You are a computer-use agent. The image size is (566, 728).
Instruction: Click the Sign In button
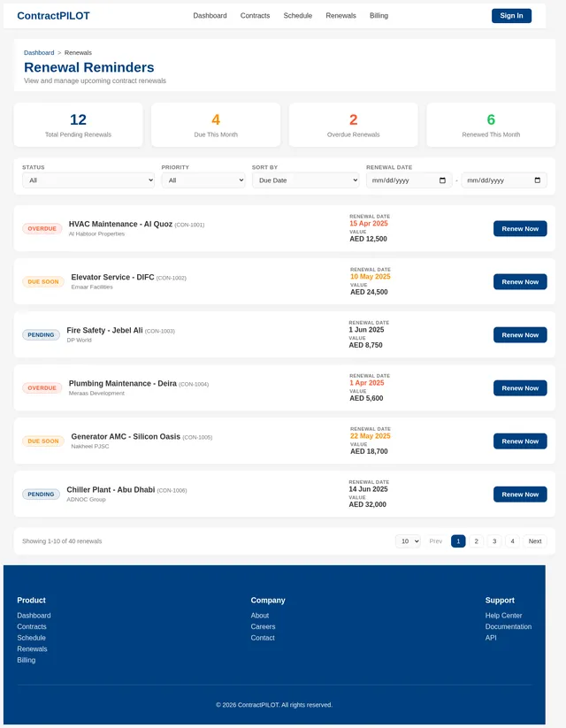(511, 15)
